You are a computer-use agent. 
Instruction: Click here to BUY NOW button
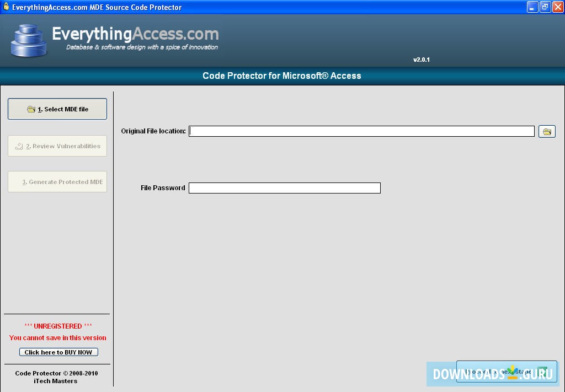pyautogui.click(x=58, y=352)
